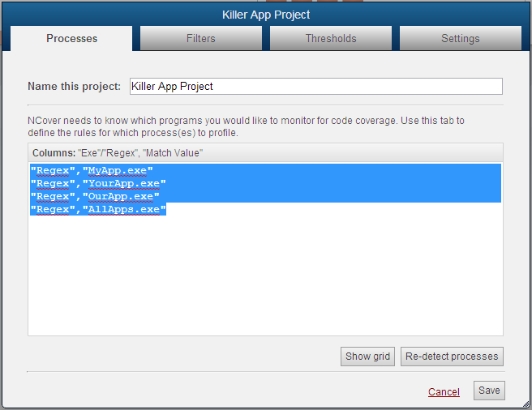This screenshot has width=532, height=410.
Task: Click the Cancel link
Action: pyautogui.click(x=444, y=392)
